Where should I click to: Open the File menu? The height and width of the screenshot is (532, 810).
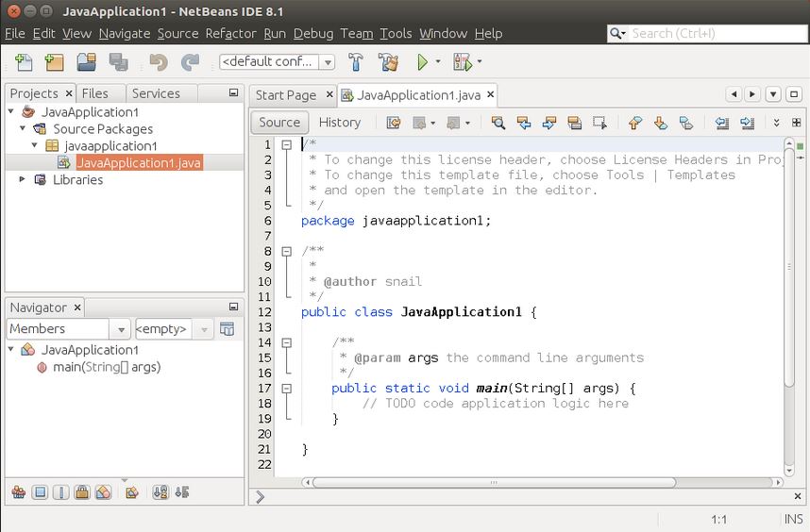pyautogui.click(x=14, y=34)
